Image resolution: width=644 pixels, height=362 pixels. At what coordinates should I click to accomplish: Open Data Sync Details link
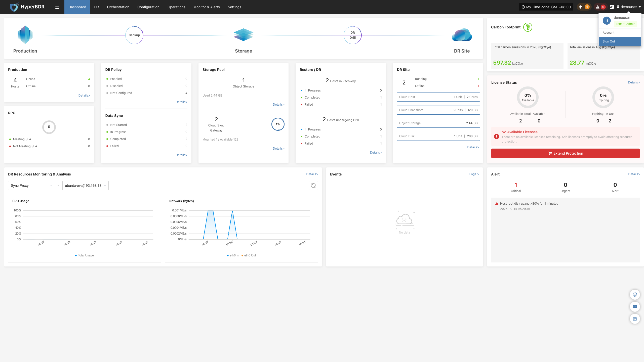tap(181, 155)
